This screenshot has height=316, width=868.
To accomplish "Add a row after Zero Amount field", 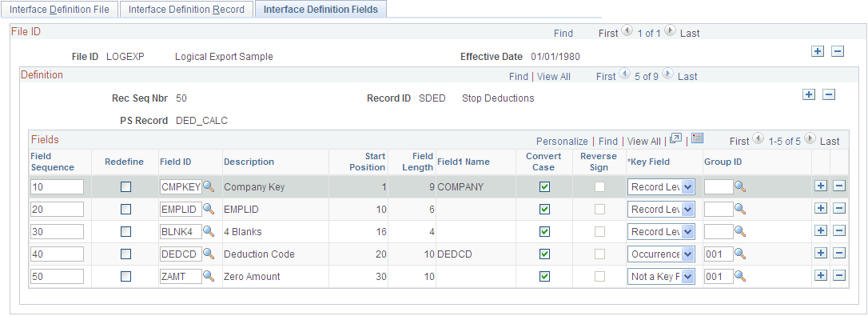I will 821,275.
